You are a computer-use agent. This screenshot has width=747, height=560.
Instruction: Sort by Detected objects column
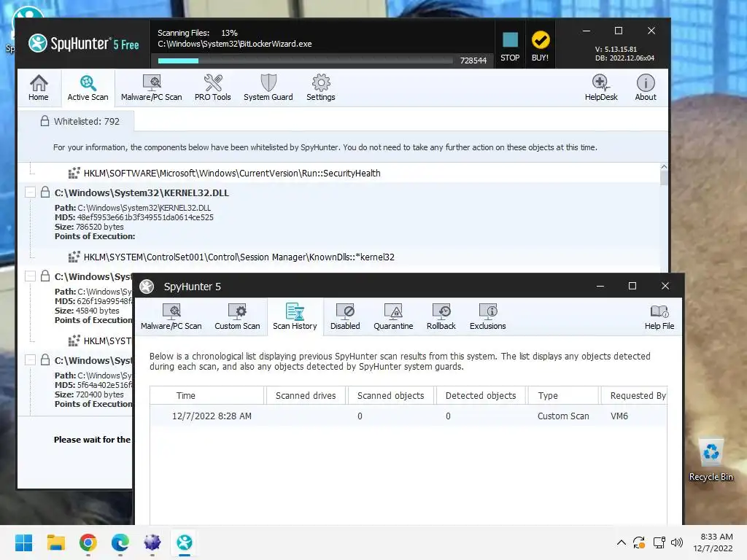[x=481, y=396]
